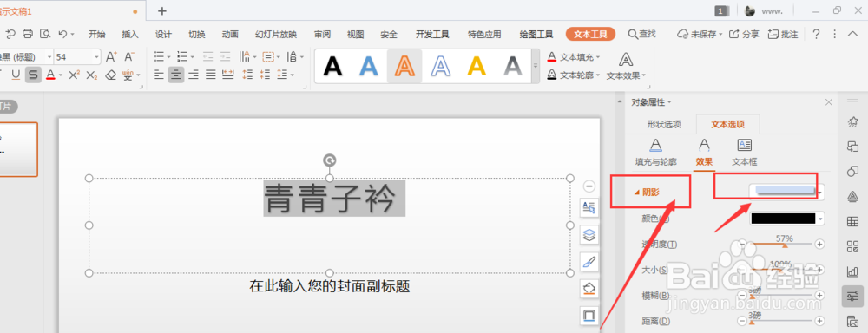Clear formatting with the eraser icon
Screen dimensions: 868x333
tap(111, 75)
